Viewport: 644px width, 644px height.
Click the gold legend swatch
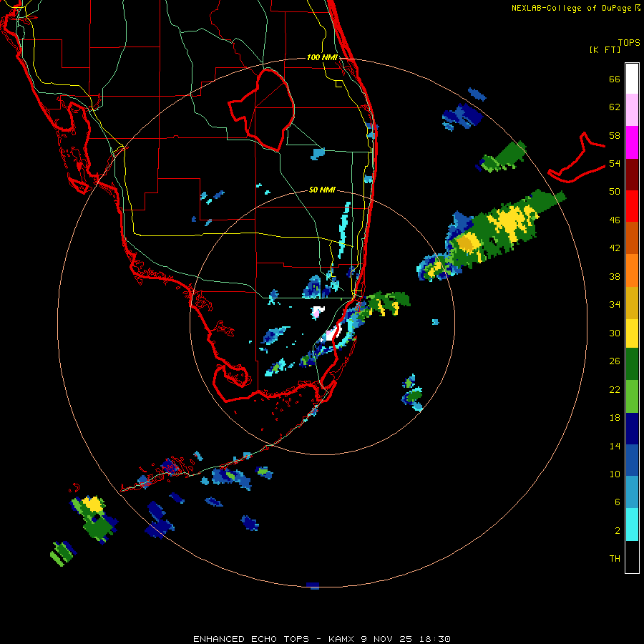click(632, 302)
